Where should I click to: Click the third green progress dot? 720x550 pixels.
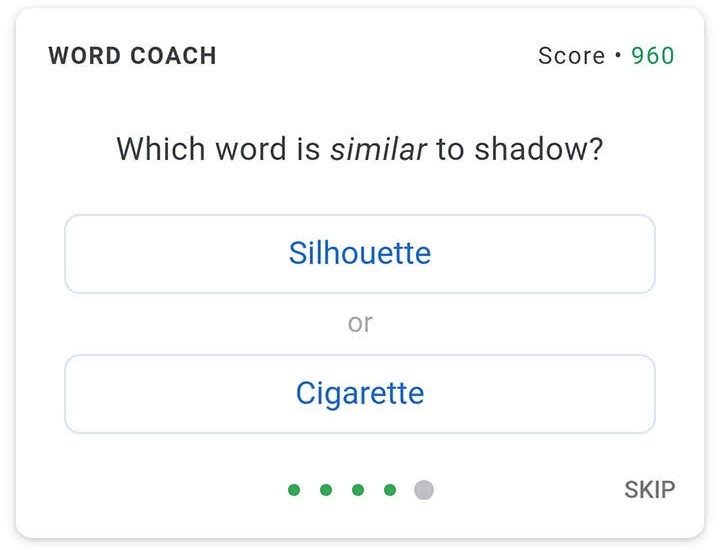click(x=358, y=490)
